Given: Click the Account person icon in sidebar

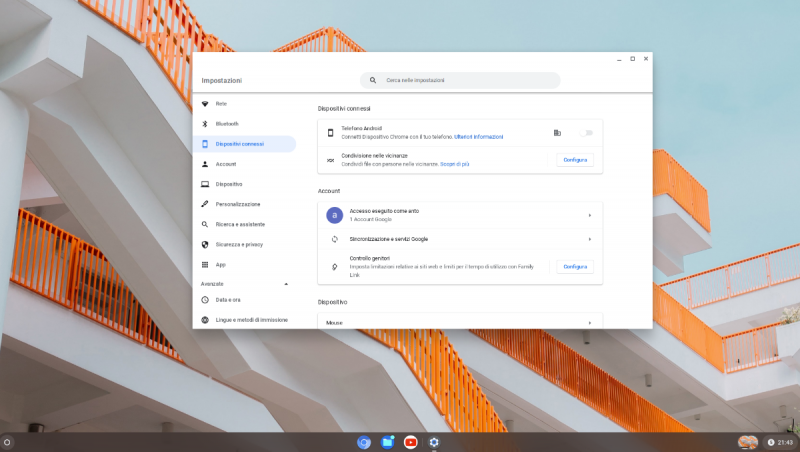Looking at the screenshot, I should pyautogui.click(x=205, y=164).
